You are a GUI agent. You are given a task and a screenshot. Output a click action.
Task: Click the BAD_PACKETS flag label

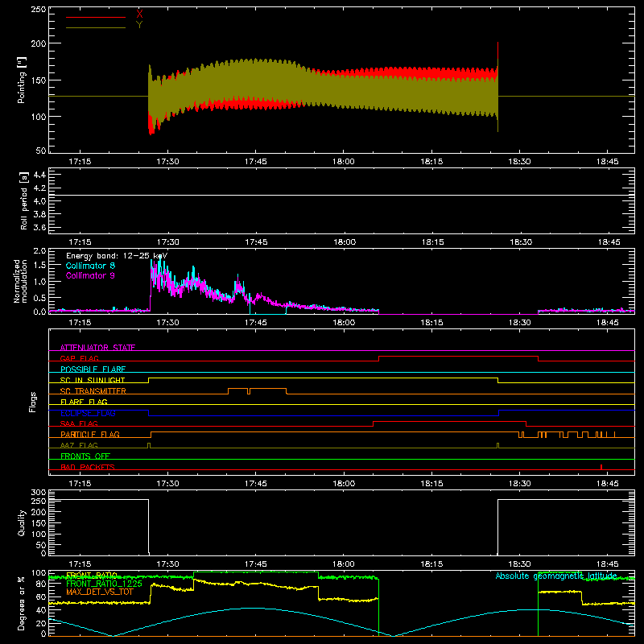point(88,467)
